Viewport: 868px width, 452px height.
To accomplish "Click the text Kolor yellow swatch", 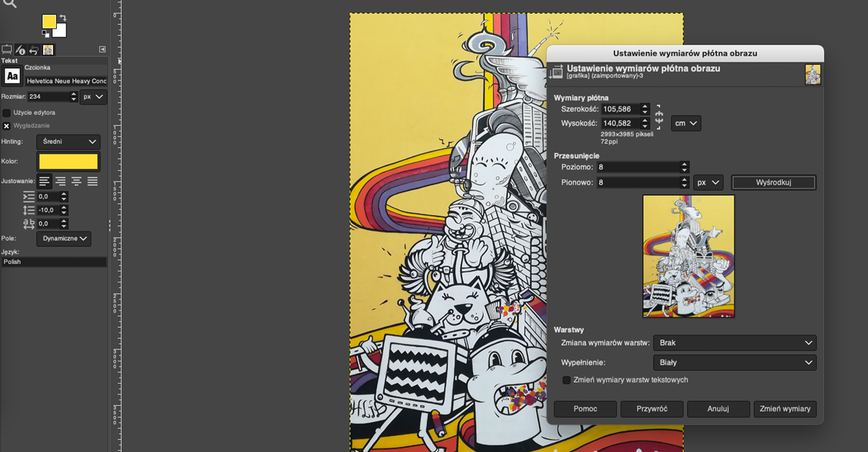I will (x=68, y=161).
